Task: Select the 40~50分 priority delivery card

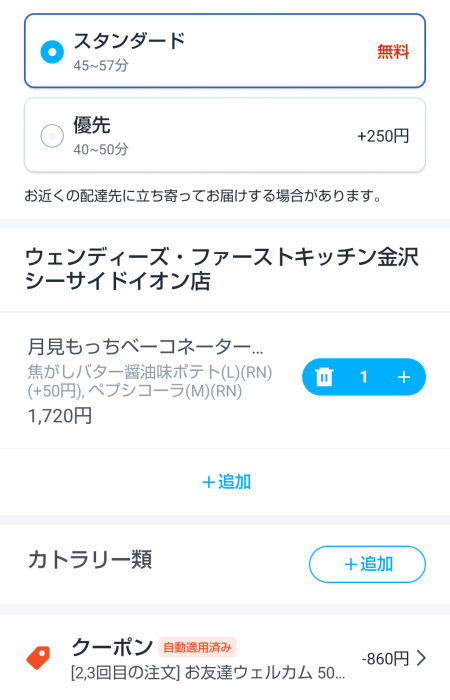Action: 225,135
